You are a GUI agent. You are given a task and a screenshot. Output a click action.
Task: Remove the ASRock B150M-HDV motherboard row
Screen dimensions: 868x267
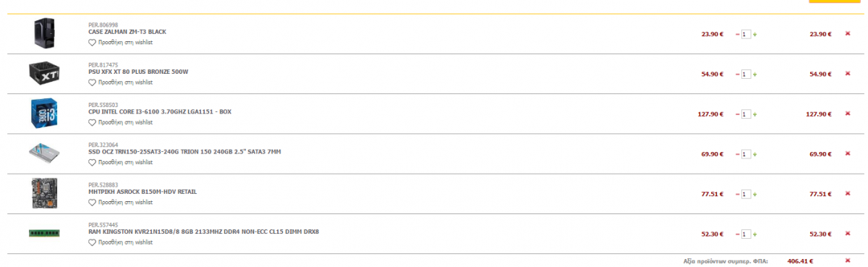[848, 194]
